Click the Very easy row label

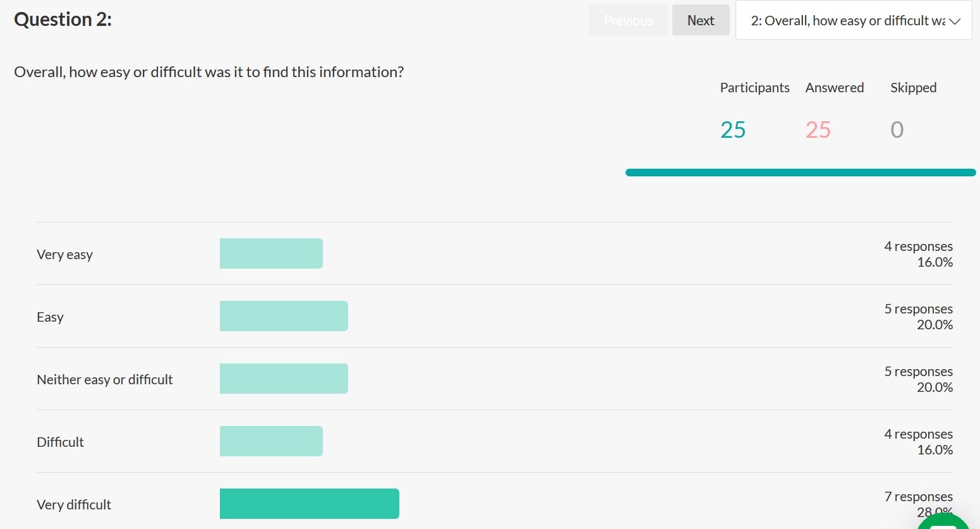coord(64,255)
